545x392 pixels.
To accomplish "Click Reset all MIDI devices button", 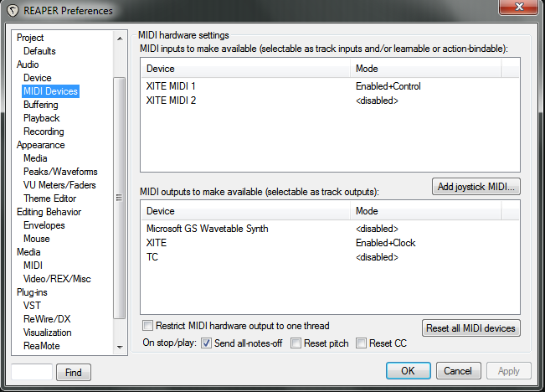I will 471,328.
